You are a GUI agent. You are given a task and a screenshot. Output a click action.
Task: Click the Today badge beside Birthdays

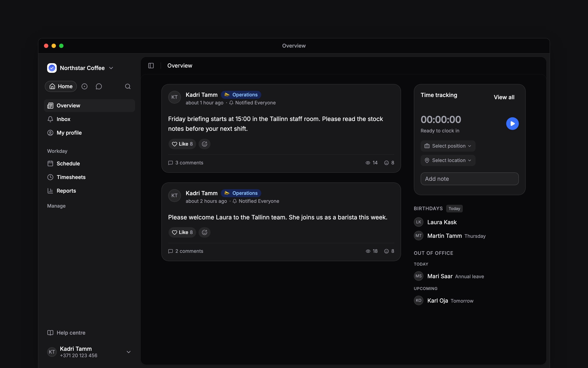tap(454, 209)
